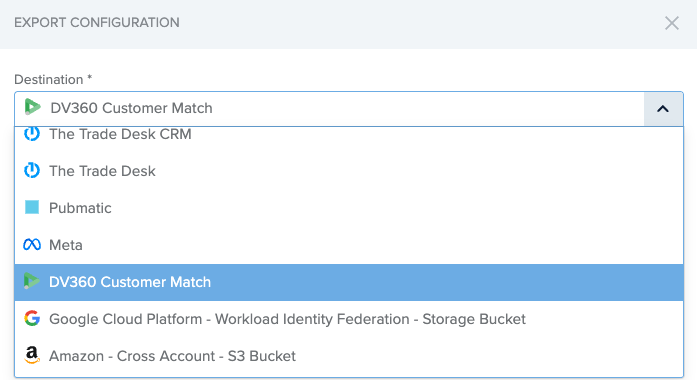The image size is (697, 380).
Task: Click the Google G logo icon
Action: point(32,318)
